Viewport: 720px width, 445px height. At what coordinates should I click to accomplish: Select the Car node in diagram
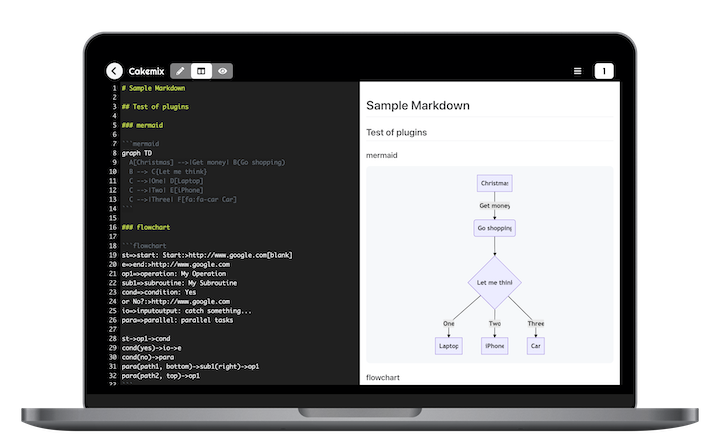click(x=536, y=346)
